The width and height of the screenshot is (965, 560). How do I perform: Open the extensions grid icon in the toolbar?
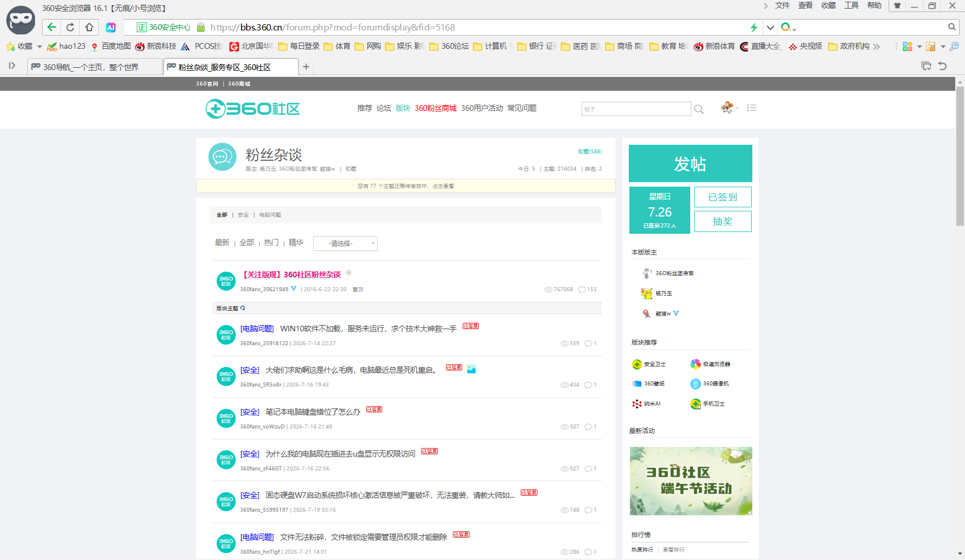(908, 47)
